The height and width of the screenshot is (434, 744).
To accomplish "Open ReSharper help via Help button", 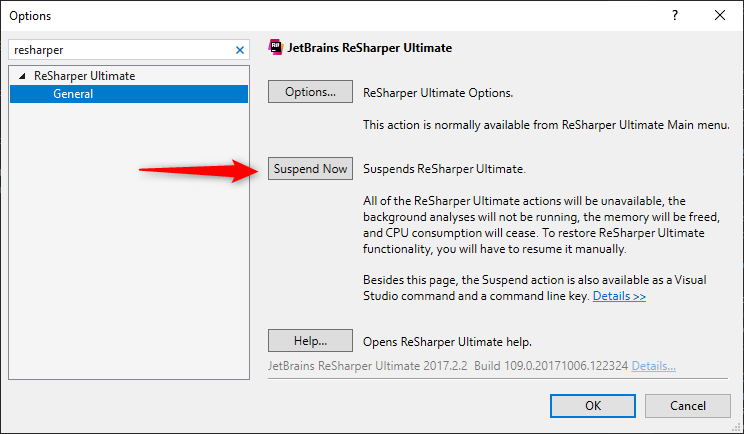I will [310, 341].
